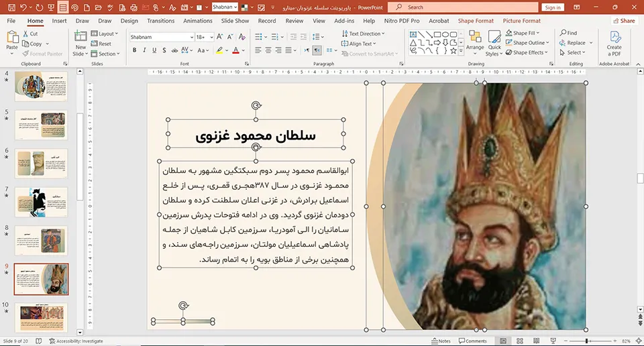Click the zoom slider handle

coord(587,341)
